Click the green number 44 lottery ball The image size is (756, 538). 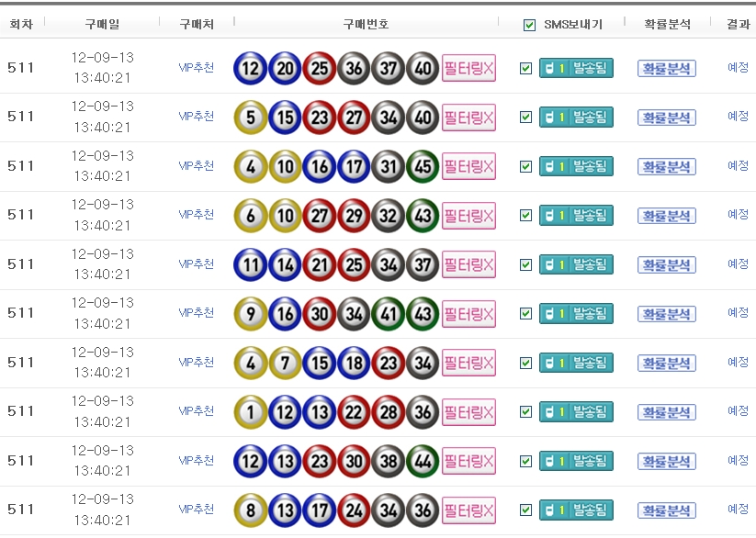coord(422,461)
